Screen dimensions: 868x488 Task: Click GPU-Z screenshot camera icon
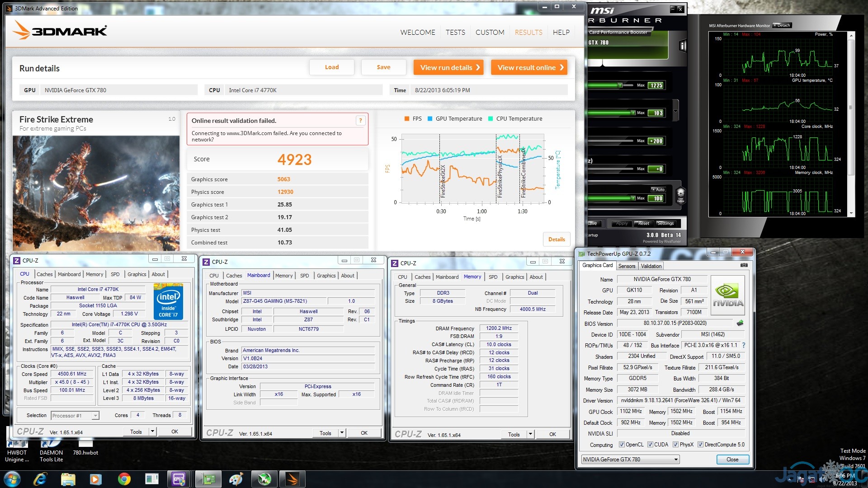click(744, 265)
